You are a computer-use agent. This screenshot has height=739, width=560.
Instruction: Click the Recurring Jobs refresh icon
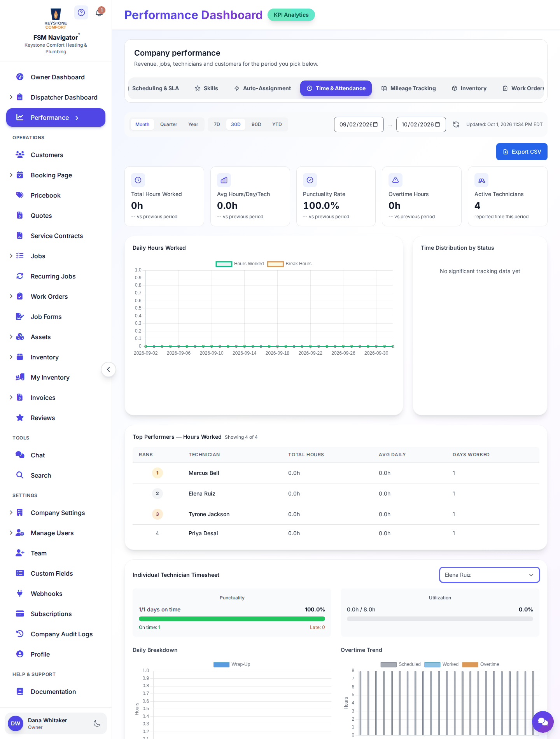(20, 276)
